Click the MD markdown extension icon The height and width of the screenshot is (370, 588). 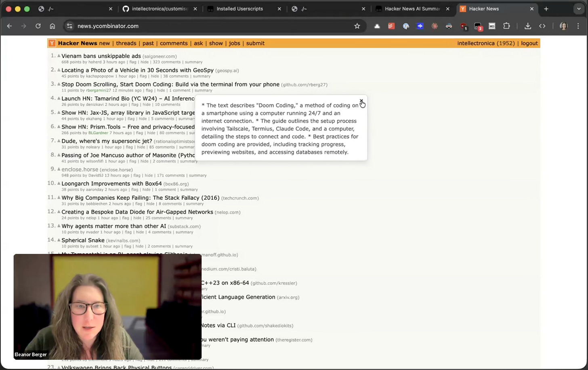pyautogui.click(x=492, y=26)
